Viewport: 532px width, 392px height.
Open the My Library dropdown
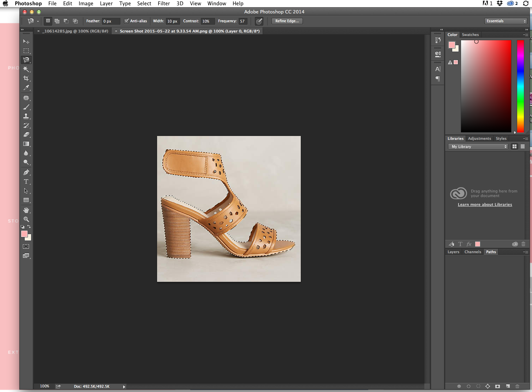coord(478,147)
